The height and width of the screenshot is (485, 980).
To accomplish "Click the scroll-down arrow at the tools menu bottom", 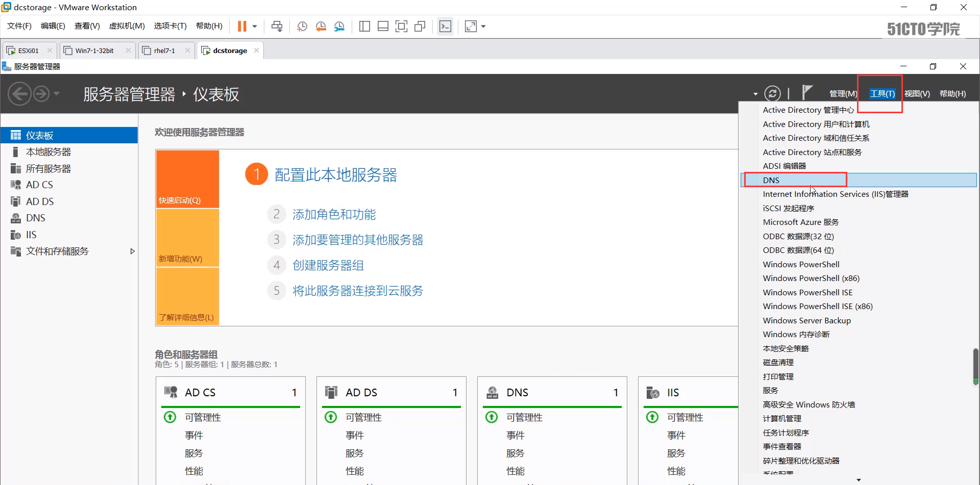I will [x=859, y=480].
